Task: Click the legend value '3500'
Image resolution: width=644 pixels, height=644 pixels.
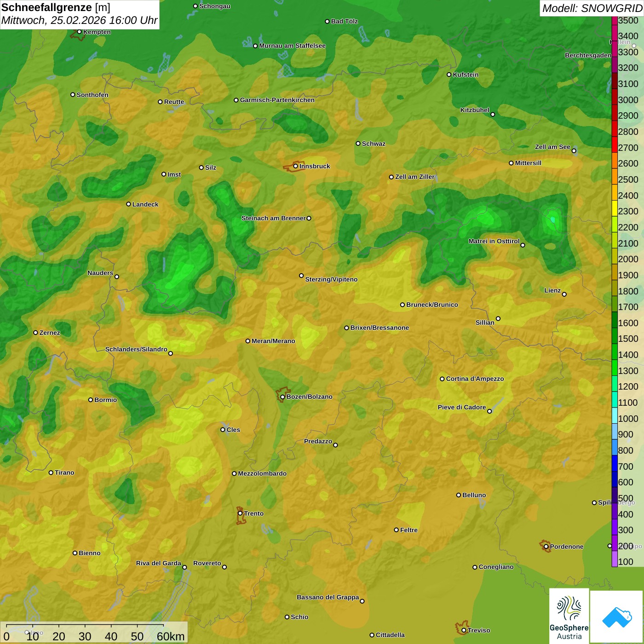Action: click(x=628, y=20)
